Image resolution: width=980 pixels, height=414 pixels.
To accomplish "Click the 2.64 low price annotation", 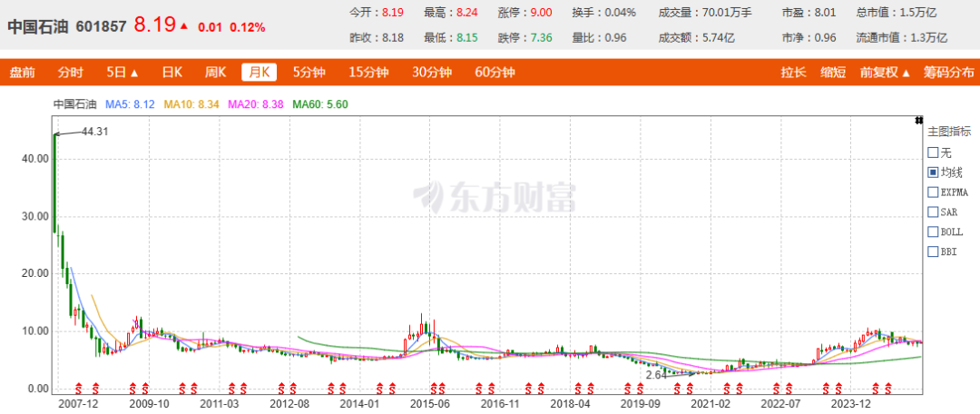I will [655, 375].
